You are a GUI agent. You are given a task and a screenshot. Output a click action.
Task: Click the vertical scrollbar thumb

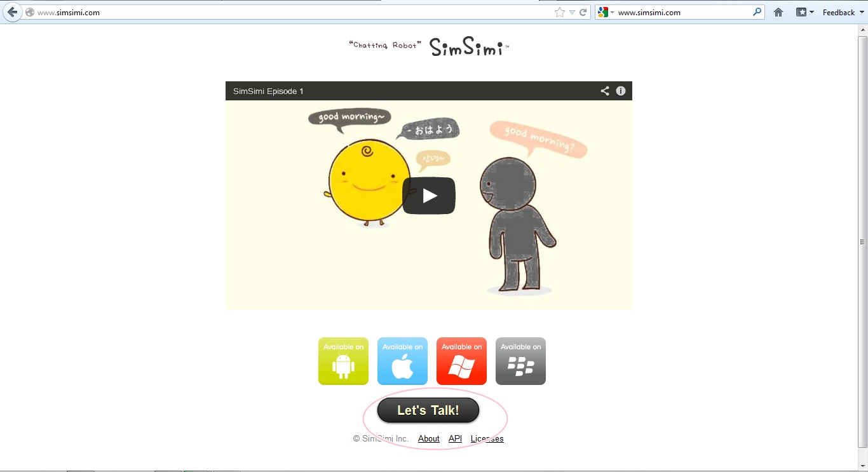[x=862, y=241]
